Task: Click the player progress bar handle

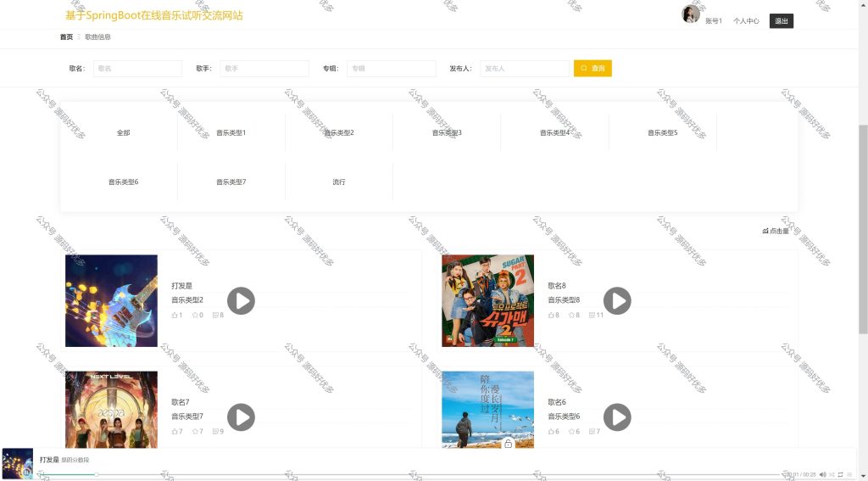Action: point(97,474)
